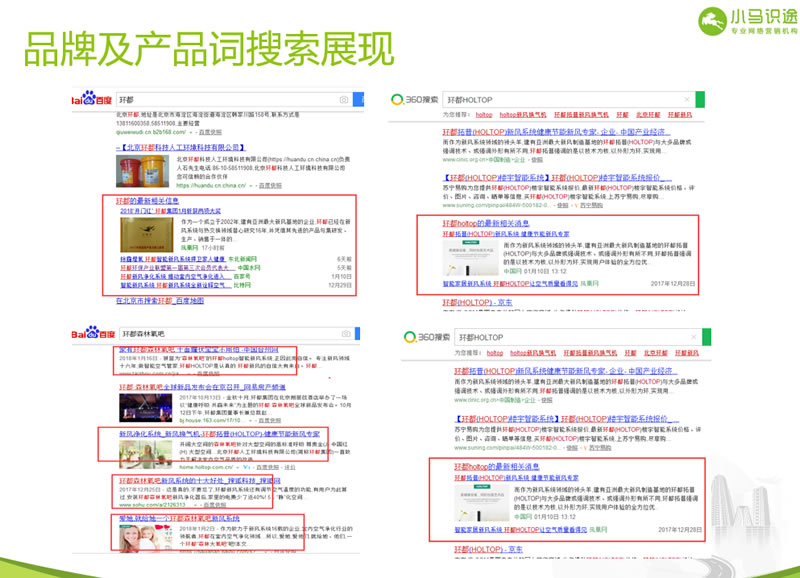Open 环都(HOLTOP) - 京东 link in the lower 360 screenshot
The image size is (800, 578).
(x=488, y=549)
